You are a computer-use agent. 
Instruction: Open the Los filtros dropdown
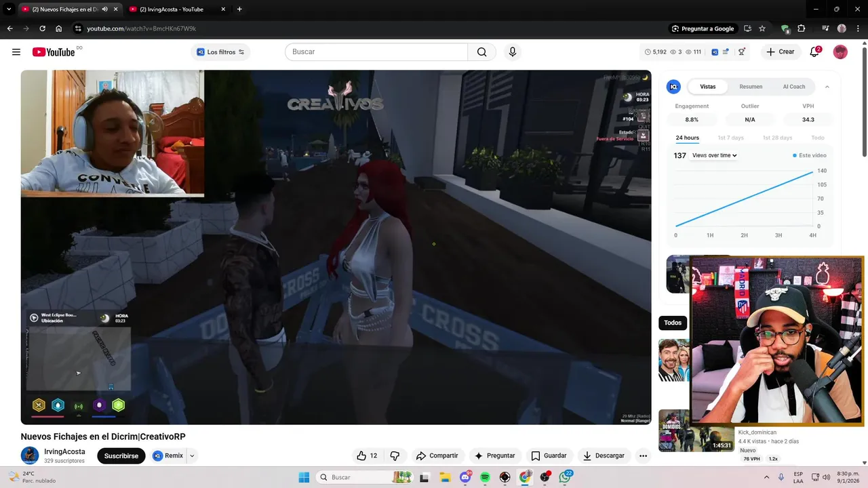[x=220, y=52]
